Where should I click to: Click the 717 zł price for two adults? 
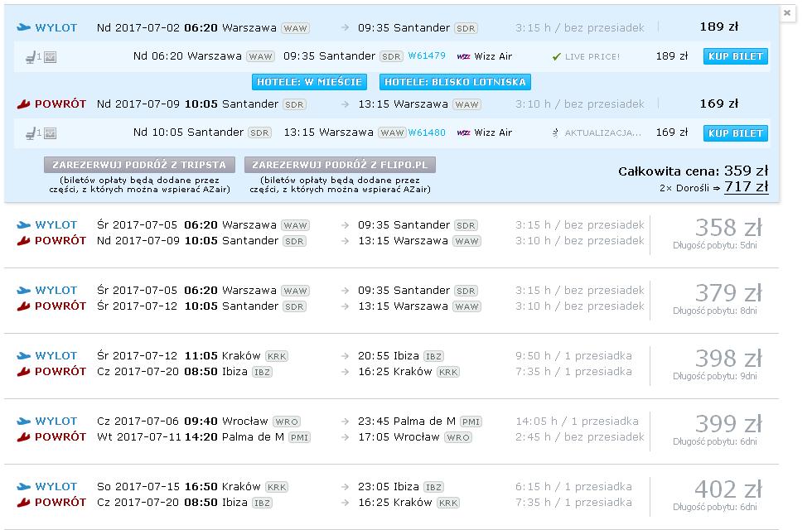(x=747, y=186)
